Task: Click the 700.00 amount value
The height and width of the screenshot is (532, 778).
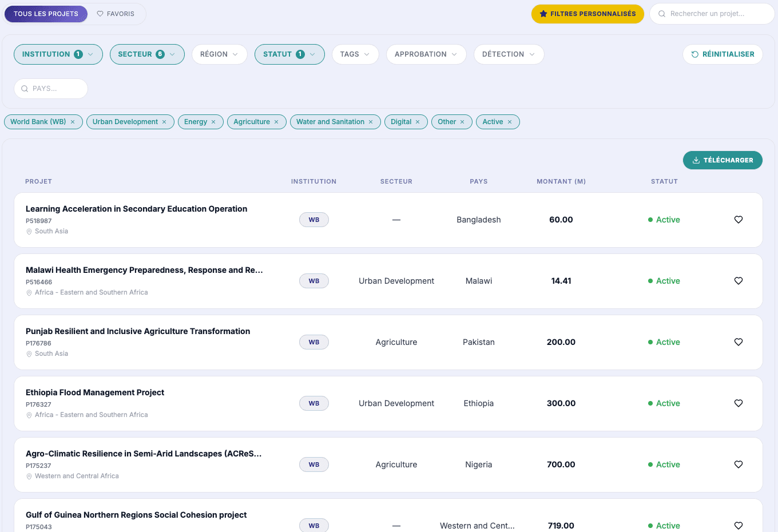Action: (x=561, y=464)
